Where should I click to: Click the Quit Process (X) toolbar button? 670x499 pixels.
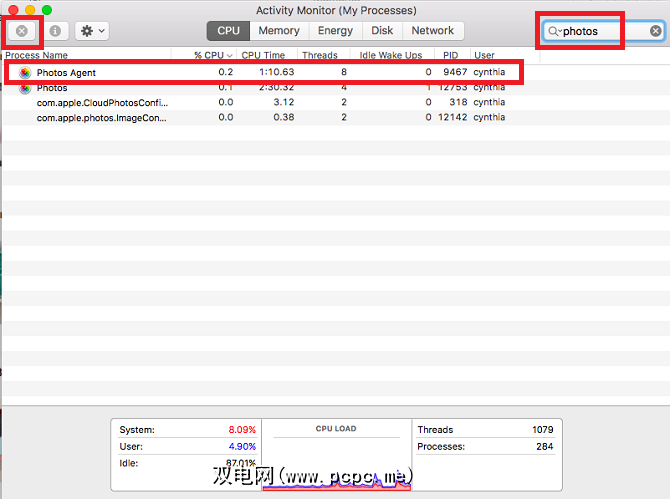click(22, 31)
